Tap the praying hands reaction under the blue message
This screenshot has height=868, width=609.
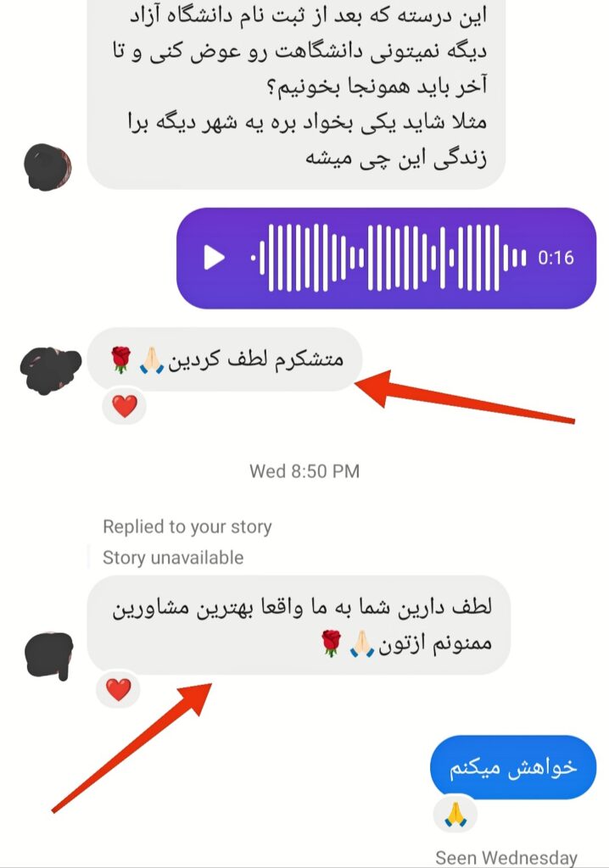tap(455, 815)
